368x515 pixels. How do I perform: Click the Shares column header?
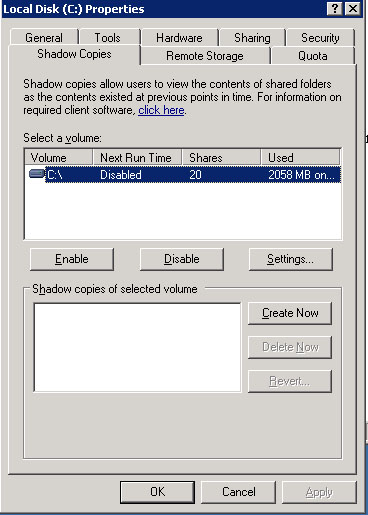coord(221,157)
